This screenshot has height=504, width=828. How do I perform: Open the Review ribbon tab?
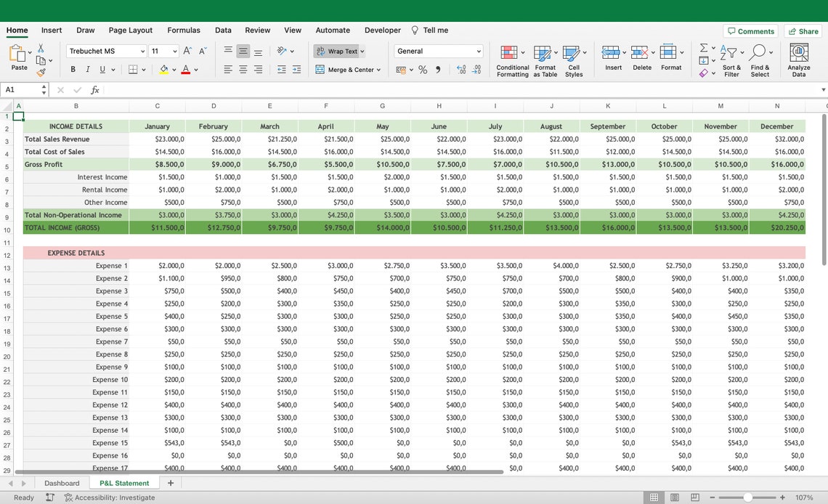(258, 30)
